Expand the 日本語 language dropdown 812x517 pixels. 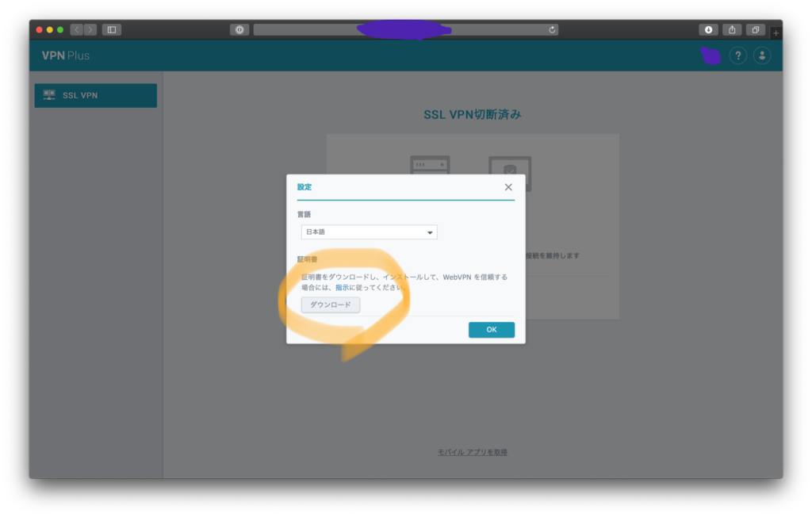click(x=369, y=232)
